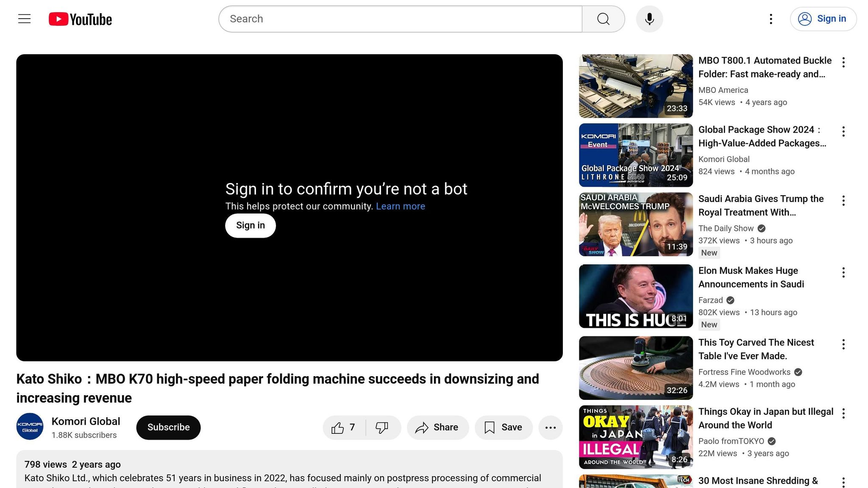
Task: Click Sign in button in player
Action: click(250, 226)
